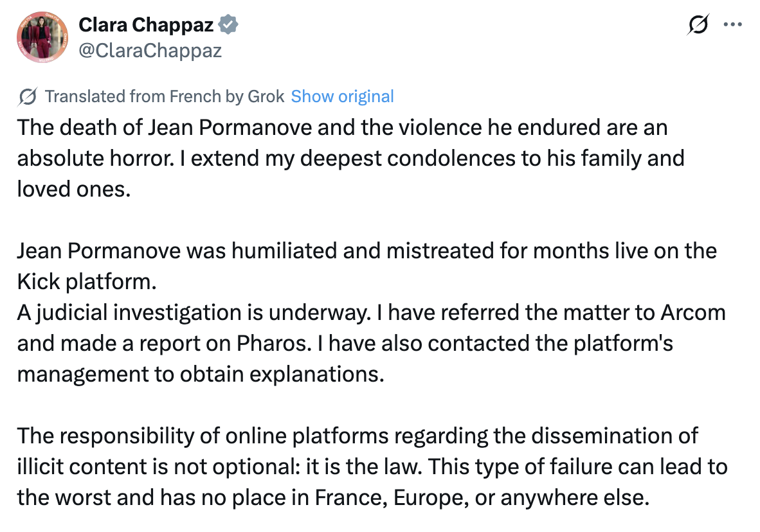
Task: Click the display name Clara Chappaz
Action: [146, 24]
